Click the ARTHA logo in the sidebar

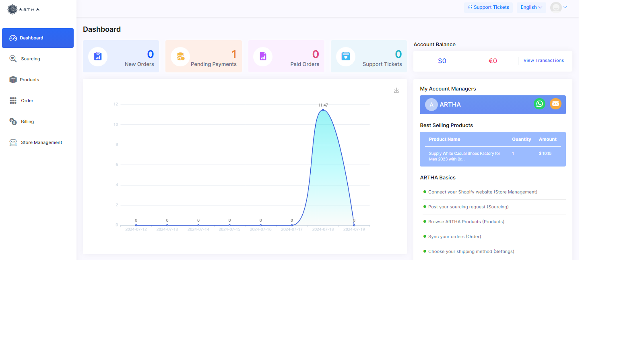pyautogui.click(x=23, y=9)
